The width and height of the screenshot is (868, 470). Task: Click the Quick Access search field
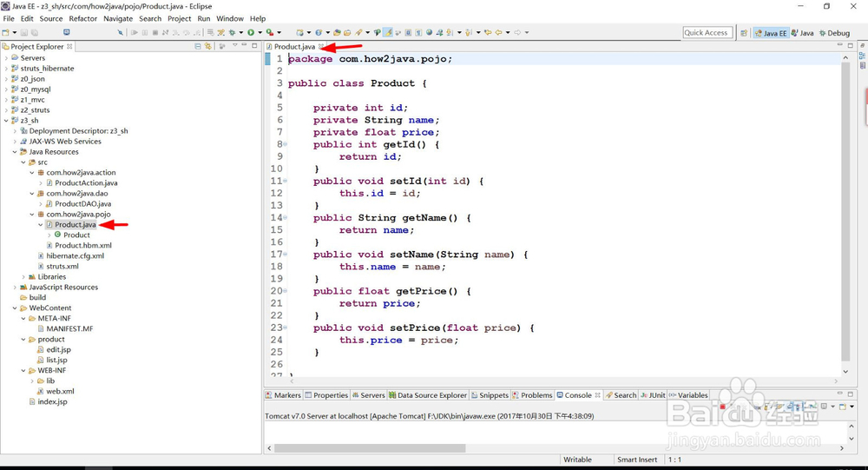pyautogui.click(x=707, y=33)
